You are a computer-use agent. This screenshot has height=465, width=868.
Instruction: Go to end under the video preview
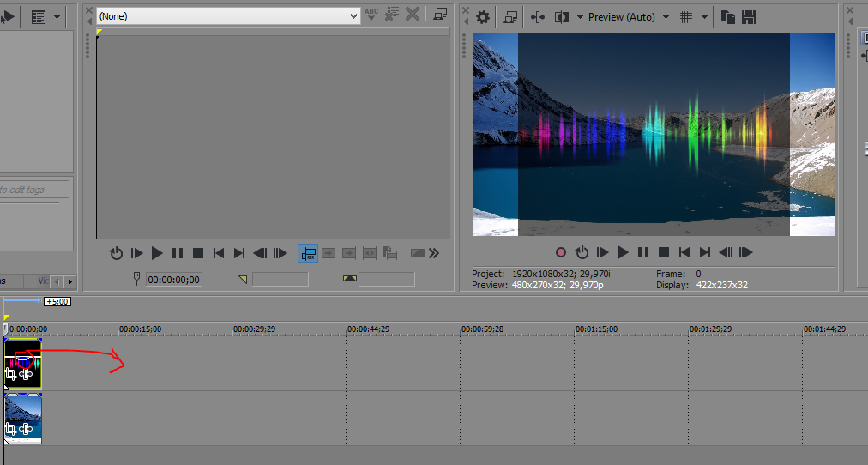[x=705, y=252]
